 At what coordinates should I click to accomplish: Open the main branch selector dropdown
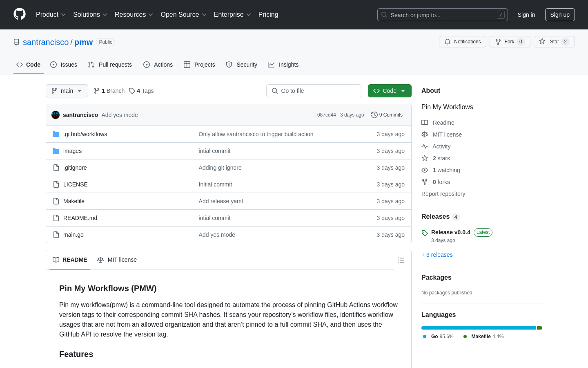[67, 91]
